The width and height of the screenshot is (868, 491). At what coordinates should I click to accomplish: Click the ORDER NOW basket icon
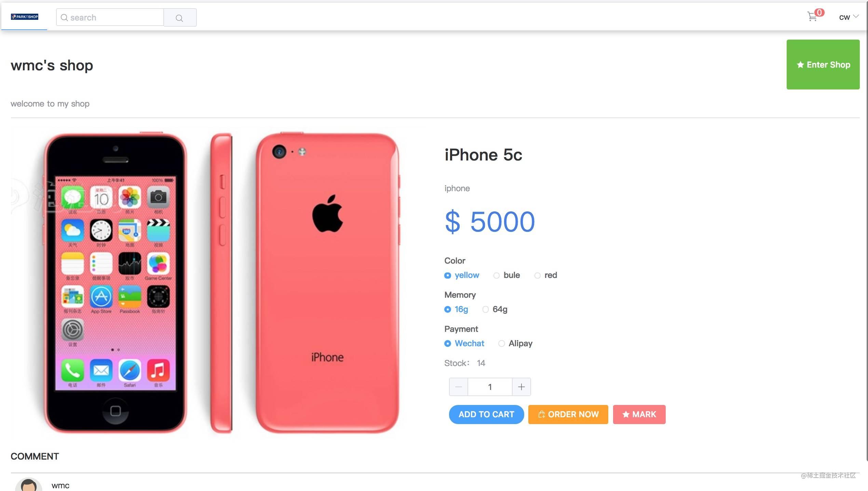pyautogui.click(x=541, y=413)
